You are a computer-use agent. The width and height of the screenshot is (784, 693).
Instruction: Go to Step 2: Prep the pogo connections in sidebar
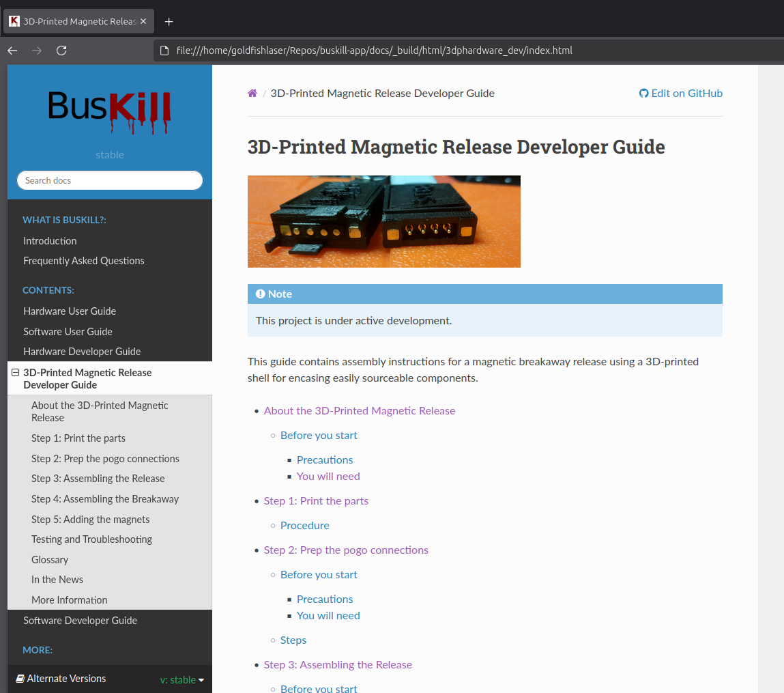(105, 459)
